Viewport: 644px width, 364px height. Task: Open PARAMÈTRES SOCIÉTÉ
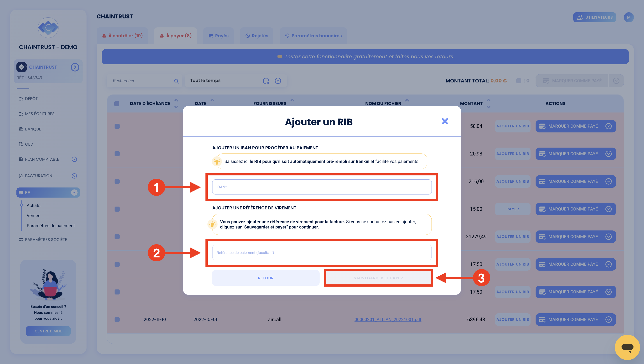[43, 240]
